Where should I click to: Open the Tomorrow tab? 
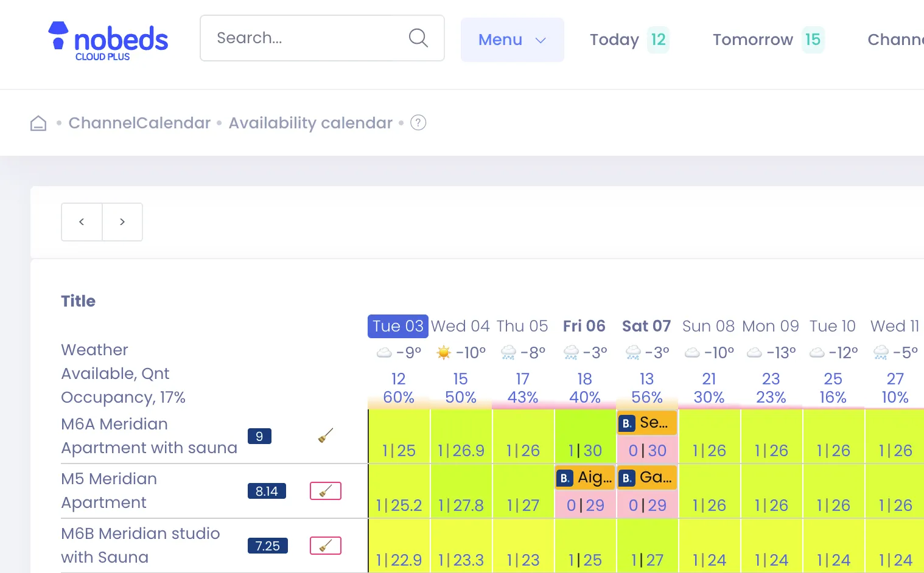768,40
